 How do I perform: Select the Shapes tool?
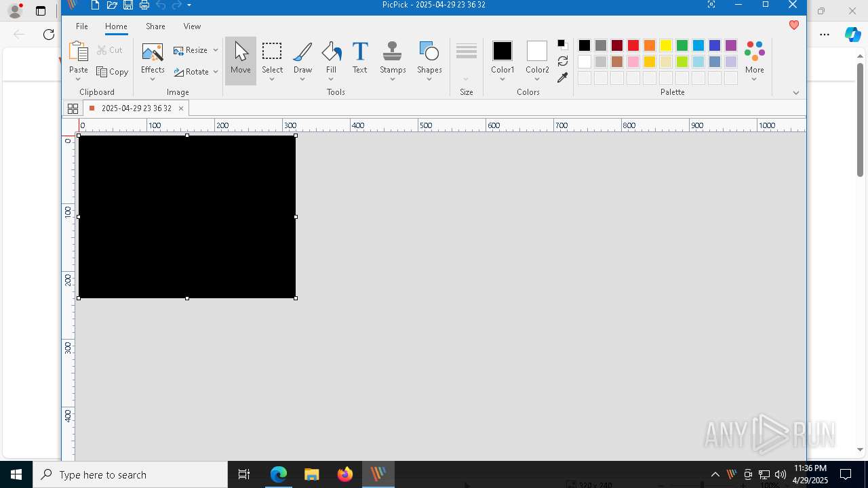429,58
